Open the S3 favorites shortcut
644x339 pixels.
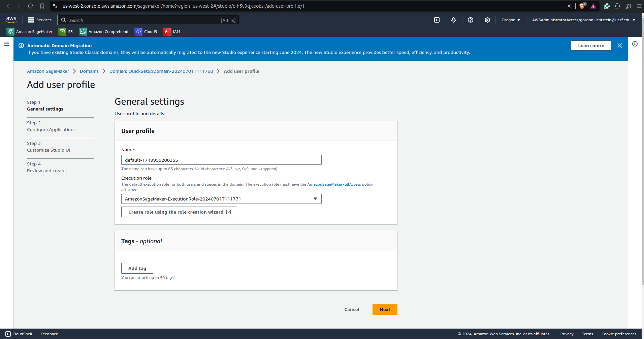click(x=66, y=32)
